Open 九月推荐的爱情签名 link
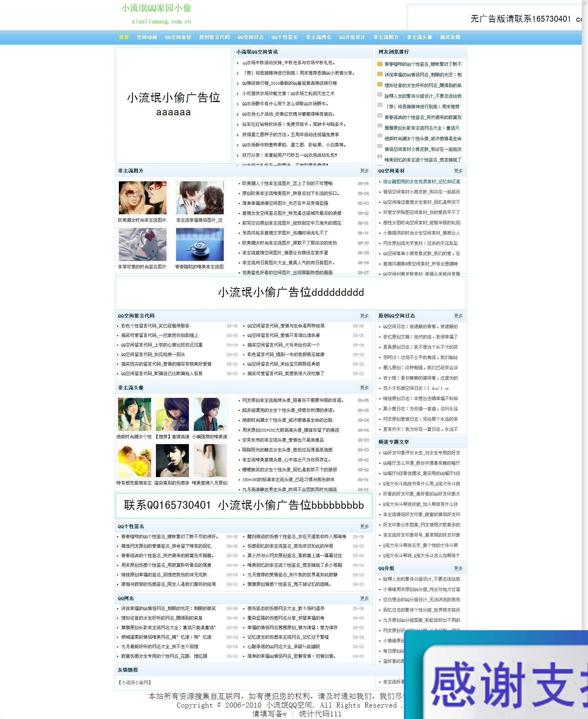The height and width of the screenshot is (719, 588). coord(292,575)
